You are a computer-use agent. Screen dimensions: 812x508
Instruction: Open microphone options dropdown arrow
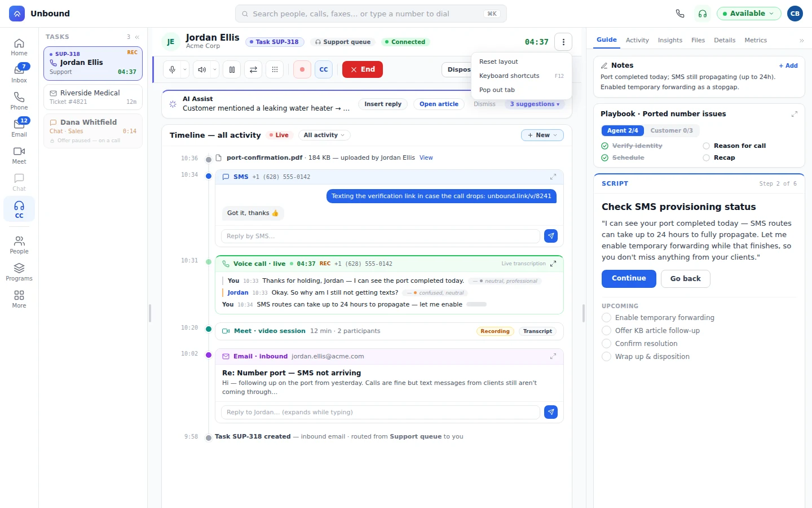185,69
